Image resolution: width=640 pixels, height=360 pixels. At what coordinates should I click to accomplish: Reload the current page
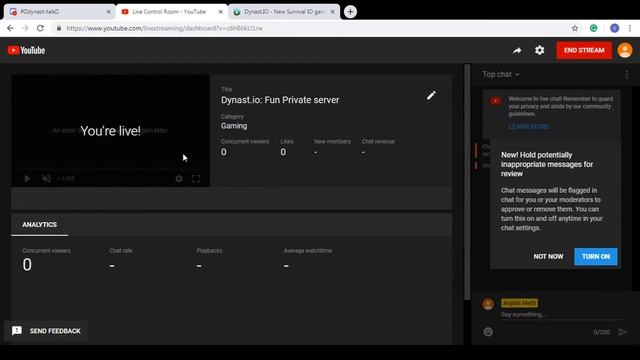click(x=40, y=28)
